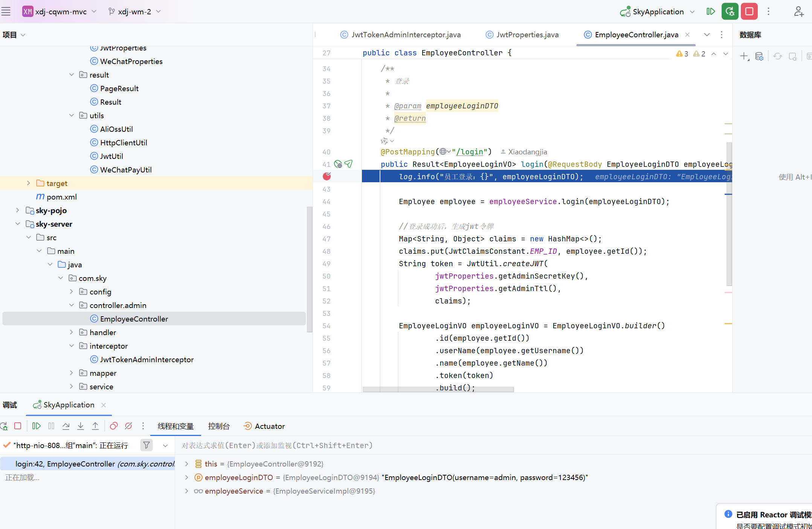Click the Step Out debug icon
The height and width of the screenshot is (529, 812).
click(95, 426)
